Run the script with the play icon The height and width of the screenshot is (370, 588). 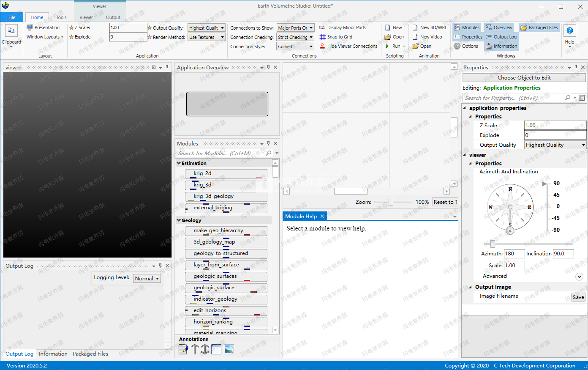click(388, 46)
